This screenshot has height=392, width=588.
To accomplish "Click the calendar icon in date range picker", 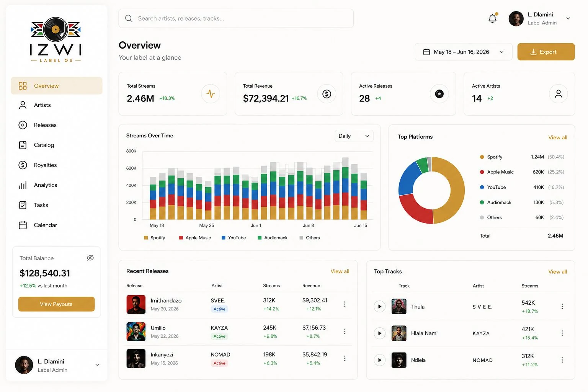I will (x=426, y=52).
